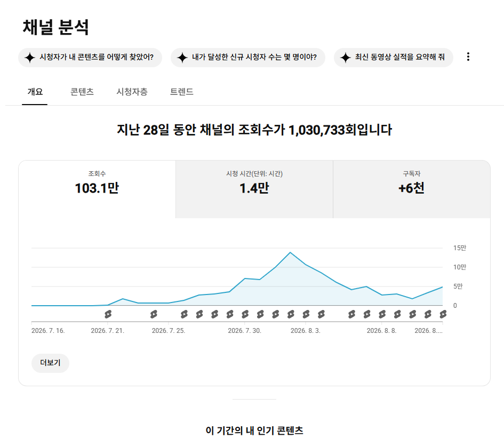Click sparkle icon on '최신 동영상 실적' chip

click(x=346, y=58)
